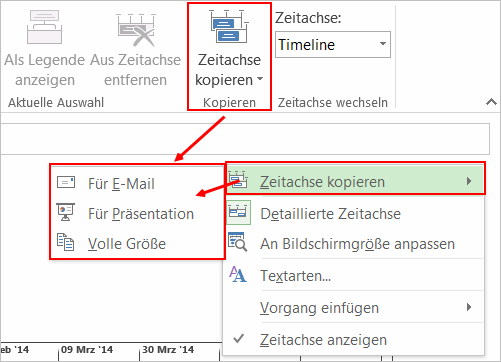This screenshot has height=362, width=501.
Task: Toggle Detaillierte Zeitachse in context menu
Action: pyautogui.click(x=355, y=214)
